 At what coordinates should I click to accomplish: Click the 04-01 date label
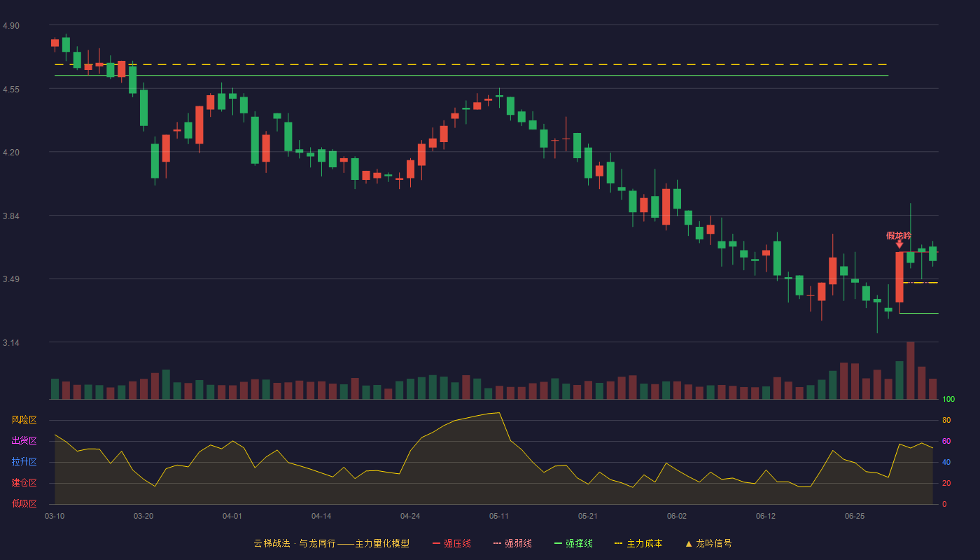[232, 516]
